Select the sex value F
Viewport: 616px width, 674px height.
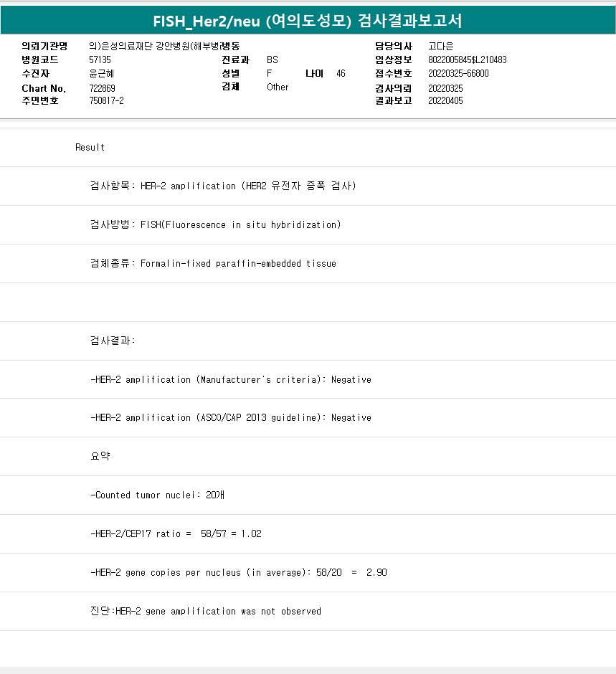coord(269,74)
